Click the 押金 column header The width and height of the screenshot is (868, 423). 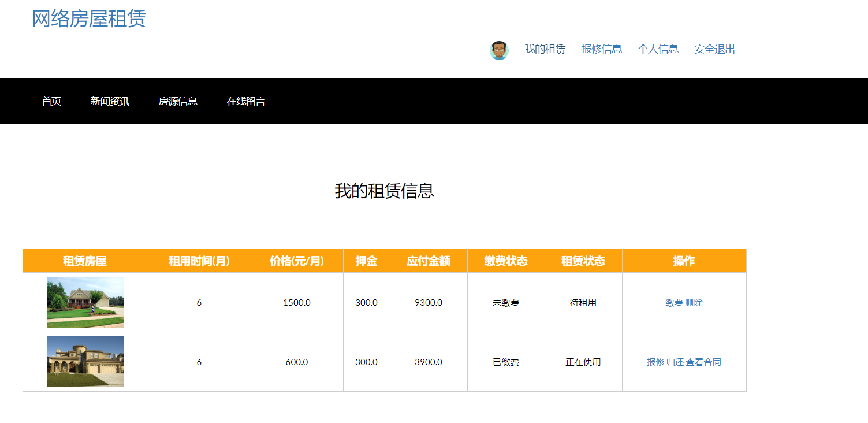click(x=367, y=261)
